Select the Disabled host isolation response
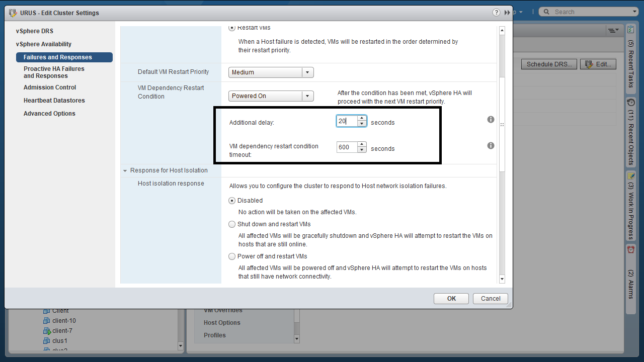The width and height of the screenshot is (644, 362). point(232,201)
